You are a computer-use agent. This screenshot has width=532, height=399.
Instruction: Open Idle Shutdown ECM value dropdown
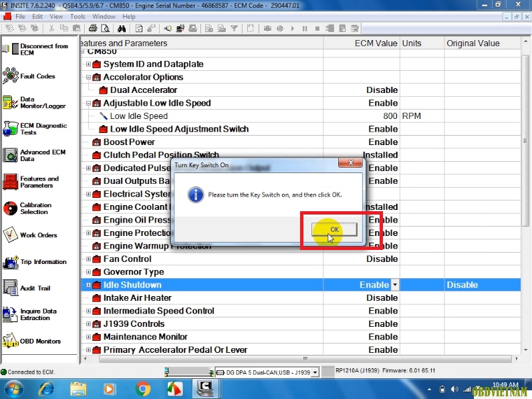click(395, 285)
